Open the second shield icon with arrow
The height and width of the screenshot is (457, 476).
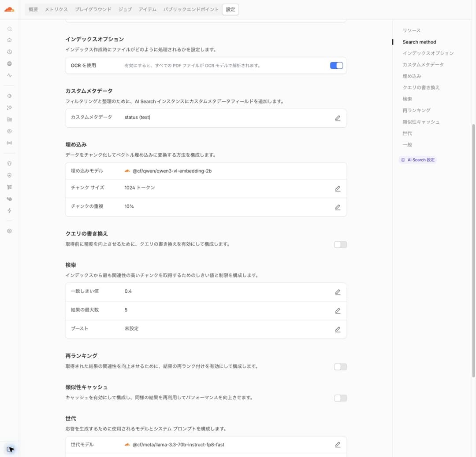click(x=9, y=175)
